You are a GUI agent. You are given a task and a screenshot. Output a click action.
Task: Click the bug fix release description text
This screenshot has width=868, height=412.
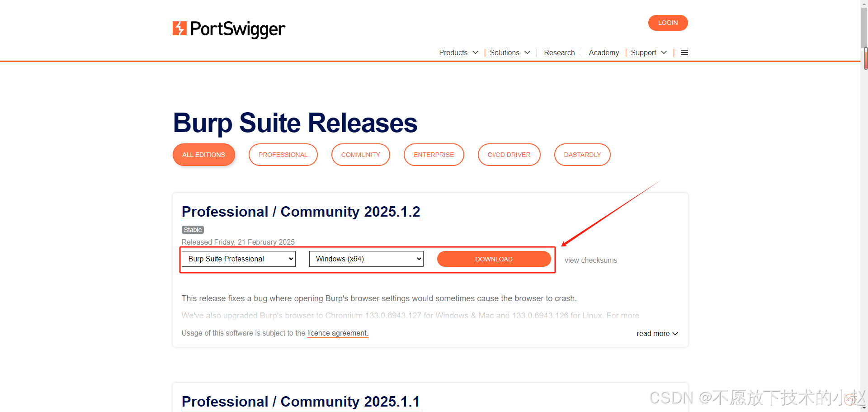[x=379, y=298]
